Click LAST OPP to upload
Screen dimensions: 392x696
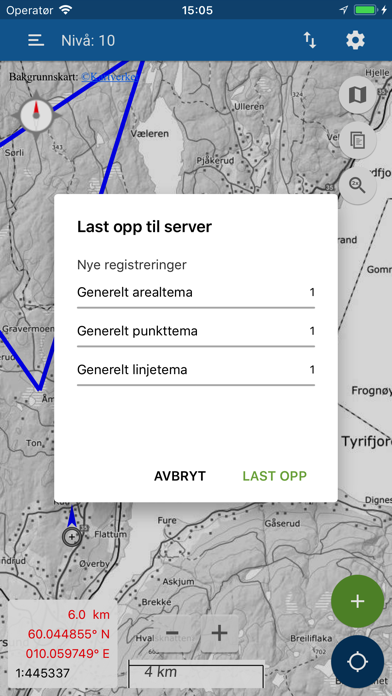point(274,476)
